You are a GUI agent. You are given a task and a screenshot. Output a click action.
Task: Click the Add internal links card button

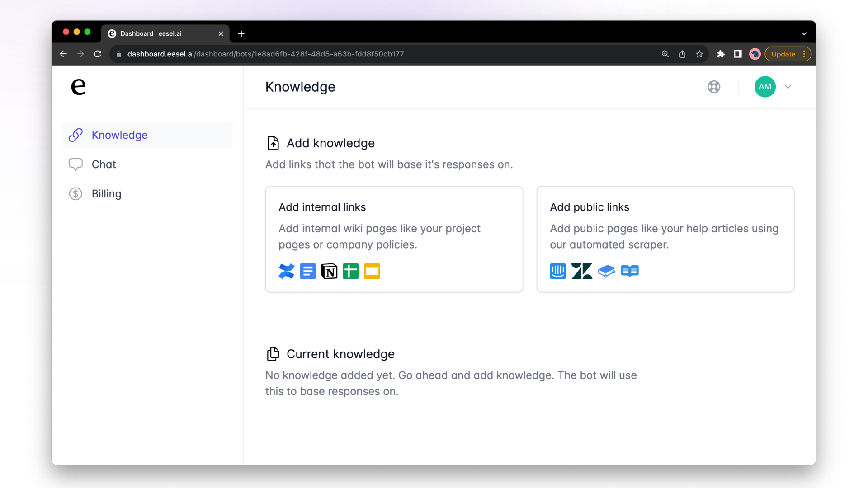pos(393,238)
